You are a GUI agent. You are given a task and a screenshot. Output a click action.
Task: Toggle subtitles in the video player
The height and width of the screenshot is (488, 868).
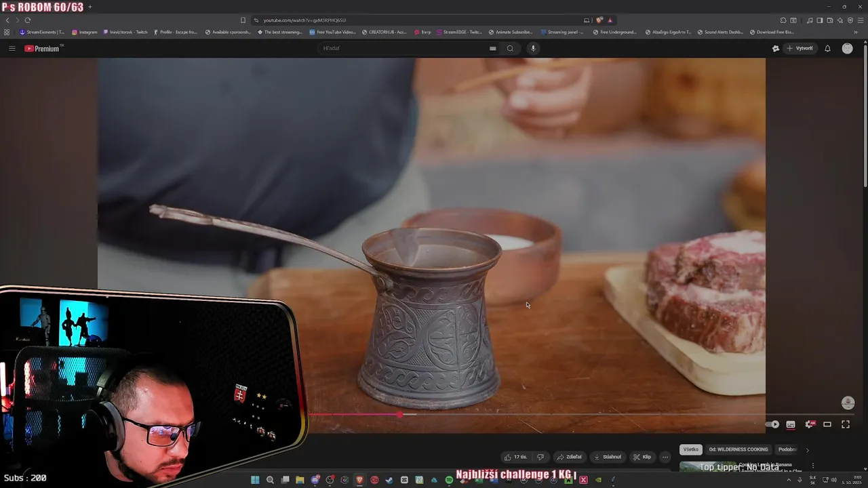[791, 424]
